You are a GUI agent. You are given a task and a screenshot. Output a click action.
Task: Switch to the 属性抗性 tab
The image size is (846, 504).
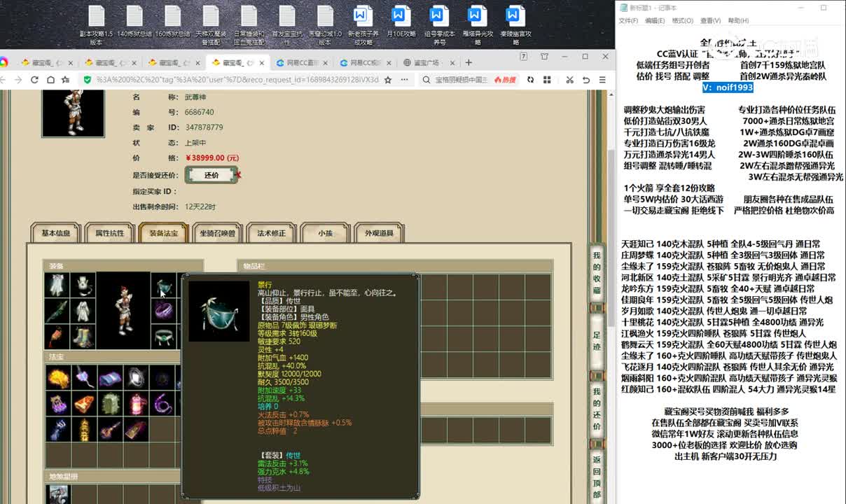click(110, 233)
